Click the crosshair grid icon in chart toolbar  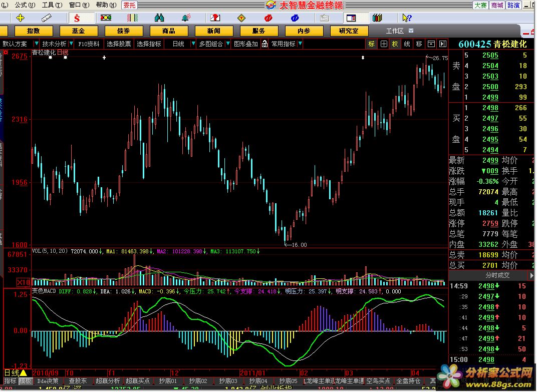(x=384, y=44)
